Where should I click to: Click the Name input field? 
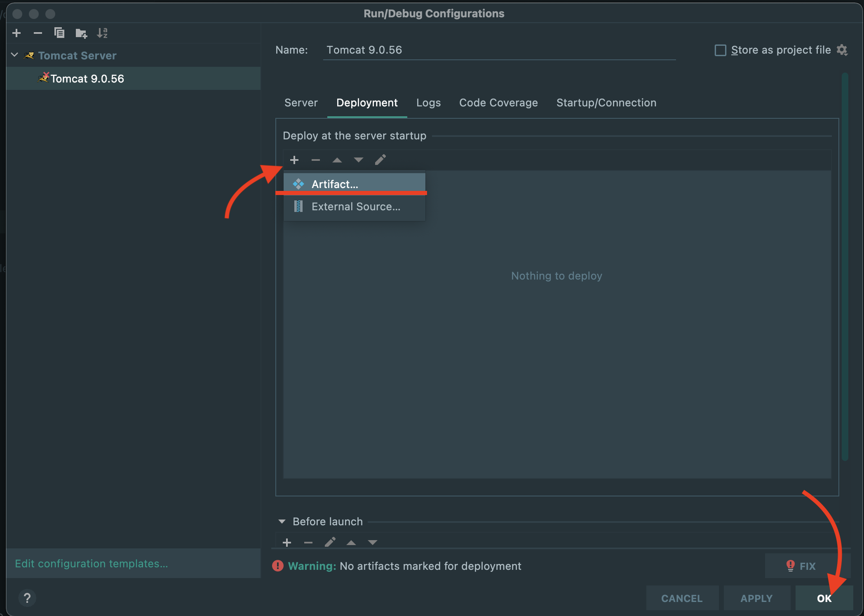click(499, 50)
